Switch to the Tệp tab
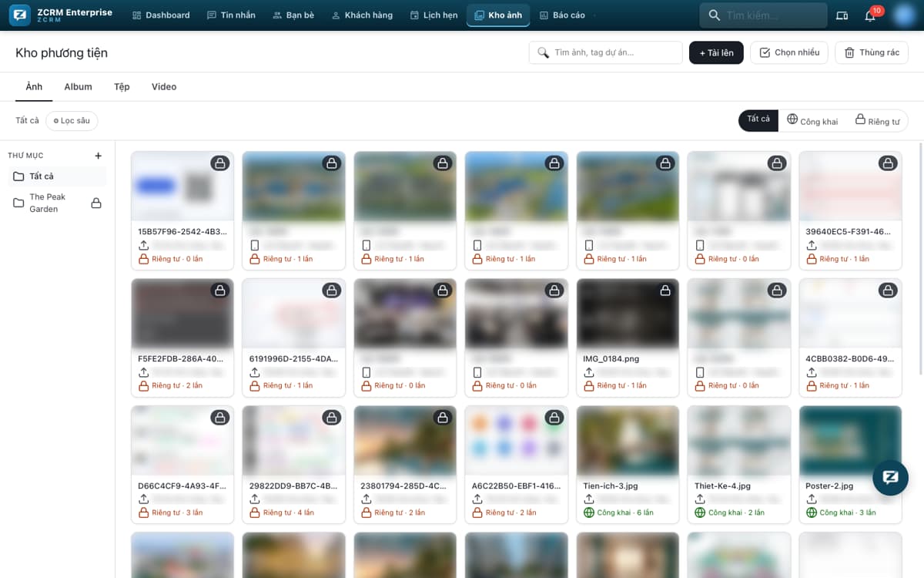The width and height of the screenshot is (924, 578). click(x=122, y=87)
